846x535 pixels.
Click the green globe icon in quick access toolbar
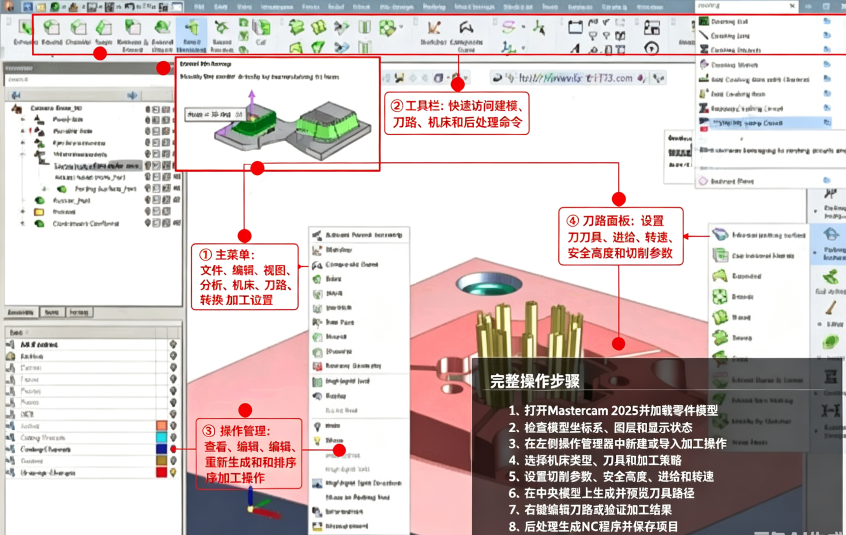(x=54, y=7)
